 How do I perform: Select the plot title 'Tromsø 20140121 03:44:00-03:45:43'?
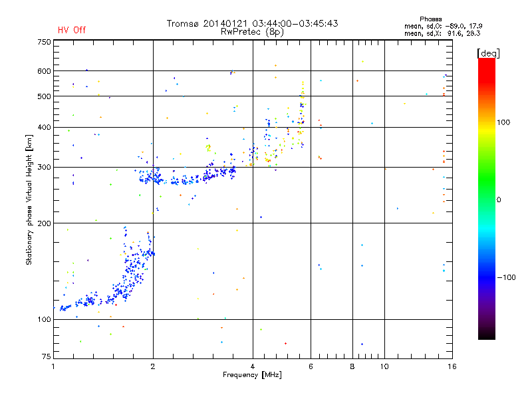[252, 23]
